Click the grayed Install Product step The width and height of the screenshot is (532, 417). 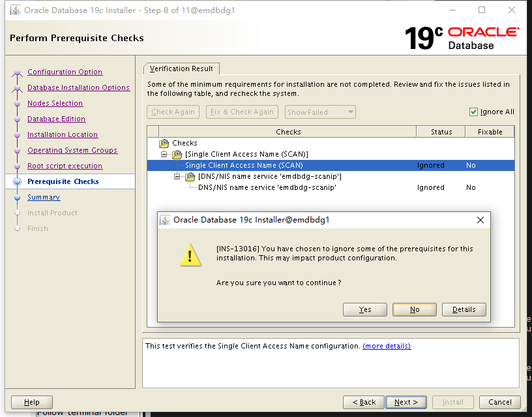tap(52, 213)
